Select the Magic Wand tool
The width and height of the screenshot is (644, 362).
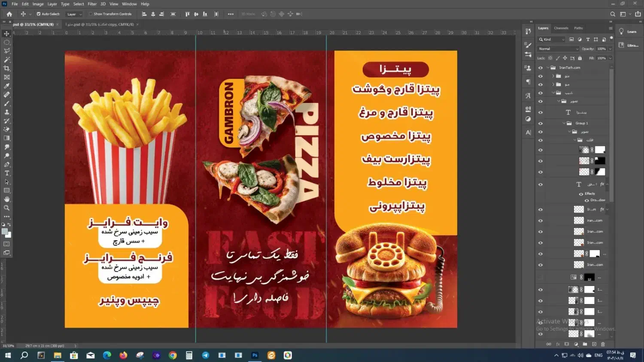click(x=7, y=60)
